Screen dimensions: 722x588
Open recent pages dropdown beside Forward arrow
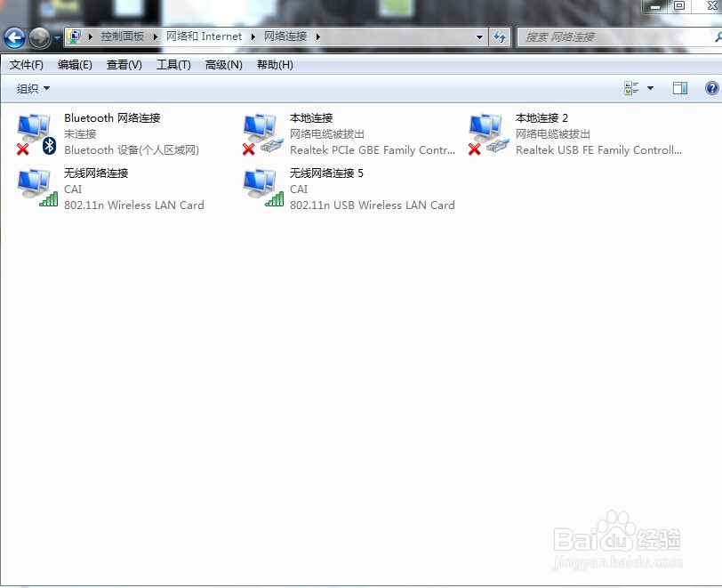57,37
